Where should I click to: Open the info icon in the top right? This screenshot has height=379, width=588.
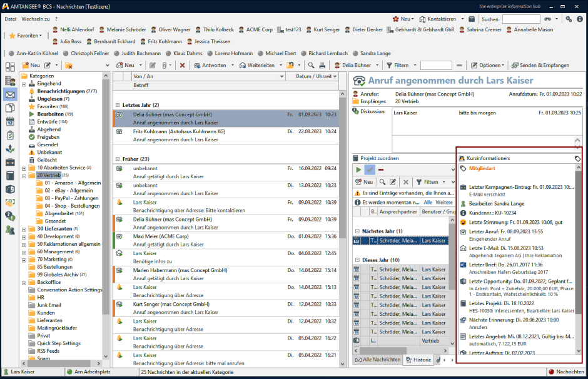[x=580, y=19]
